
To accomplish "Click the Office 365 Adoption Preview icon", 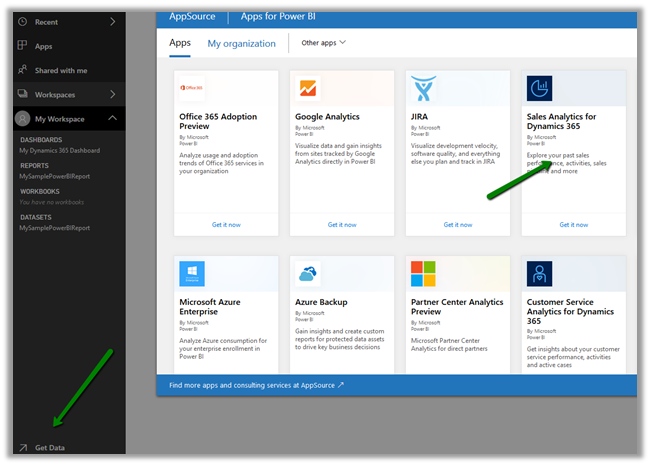I will [192, 90].
